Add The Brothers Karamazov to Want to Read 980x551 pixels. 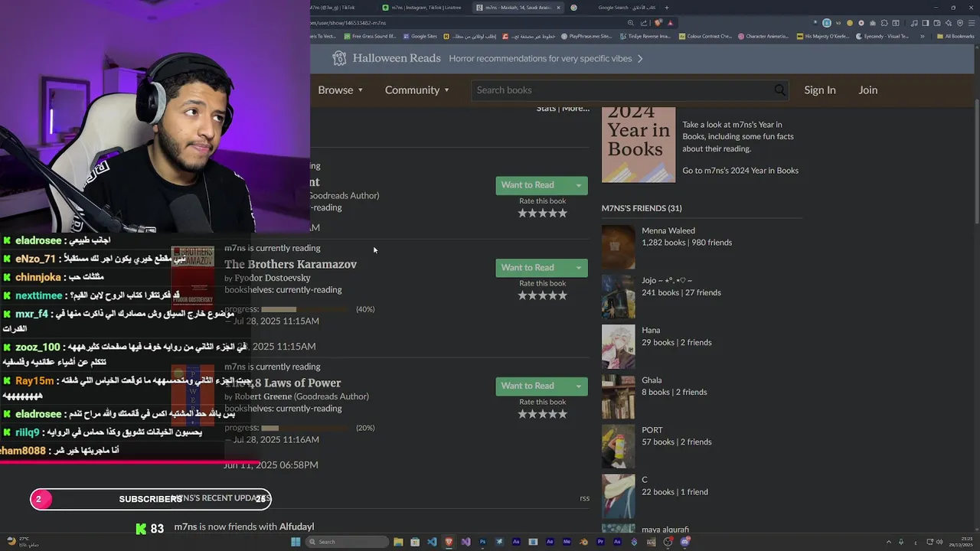532,268
